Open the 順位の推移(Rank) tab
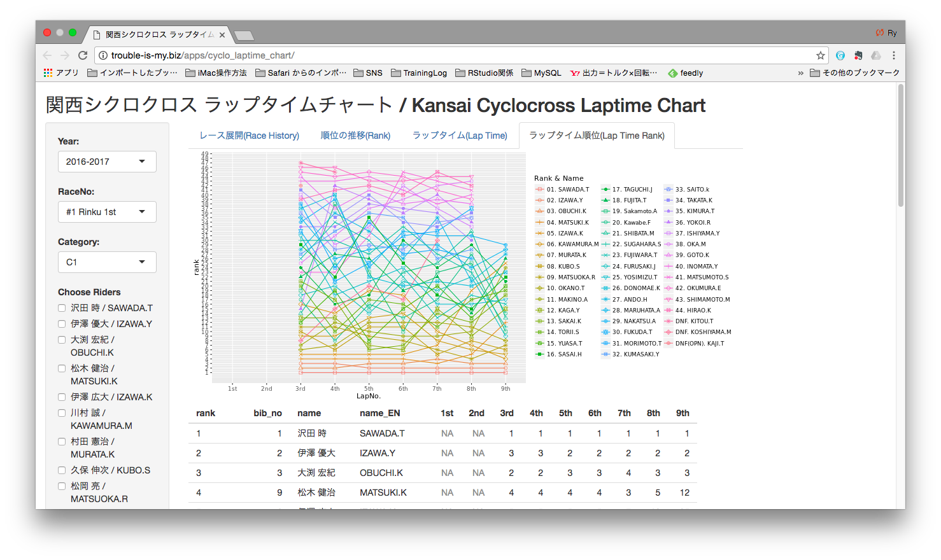Image resolution: width=941 pixels, height=560 pixels. [355, 135]
